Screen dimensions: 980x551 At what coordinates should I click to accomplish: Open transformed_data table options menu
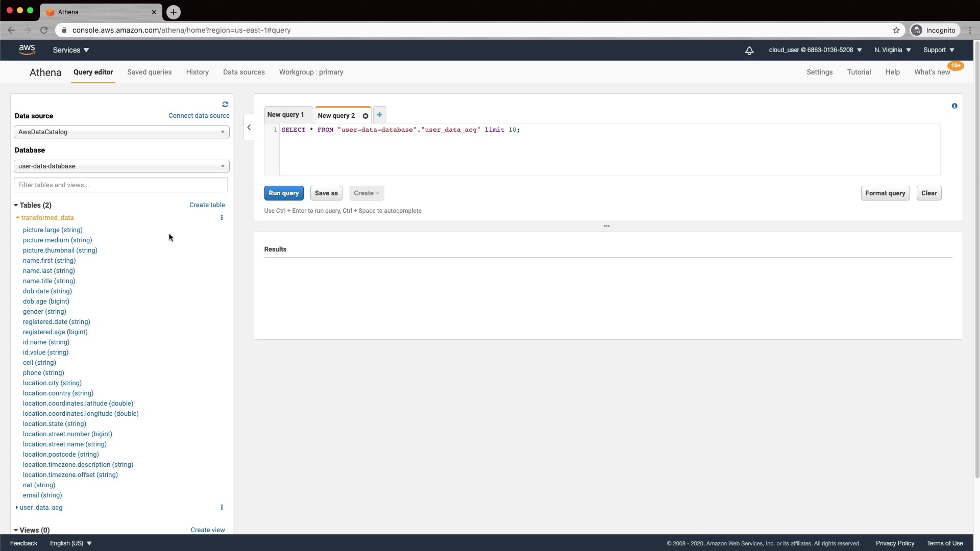222,217
